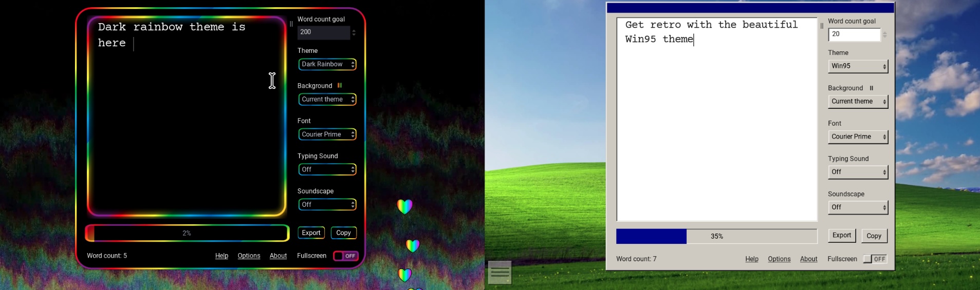The height and width of the screenshot is (290, 980).
Task: Click Export button in Win95 window
Action: [842, 236]
